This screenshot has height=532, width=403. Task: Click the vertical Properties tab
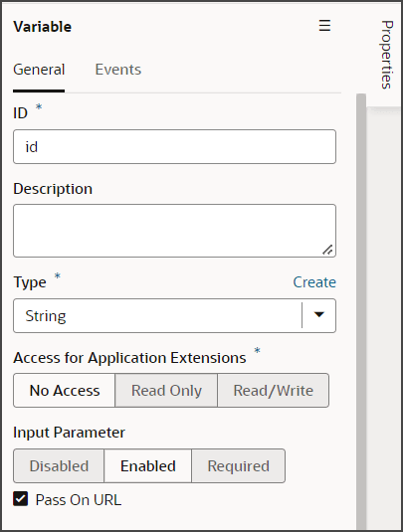click(x=386, y=55)
